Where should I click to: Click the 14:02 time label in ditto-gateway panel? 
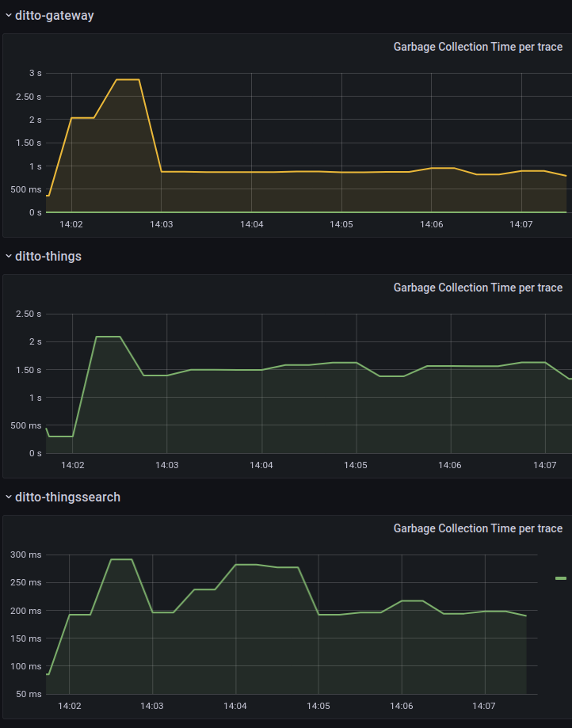pos(71,225)
